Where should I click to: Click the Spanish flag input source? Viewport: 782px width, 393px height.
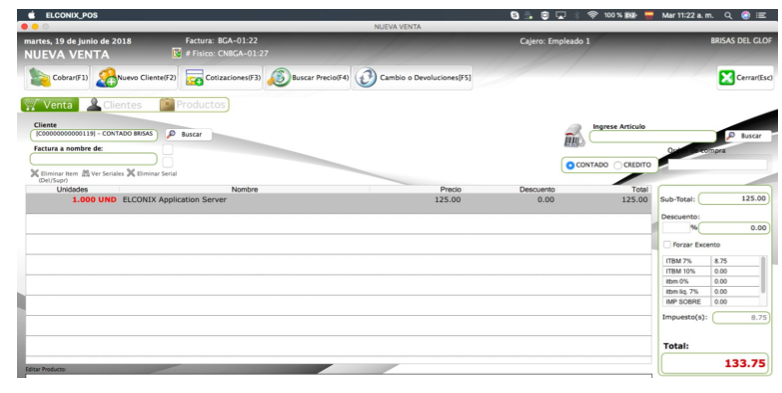pyautogui.click(x=649, y=15)
